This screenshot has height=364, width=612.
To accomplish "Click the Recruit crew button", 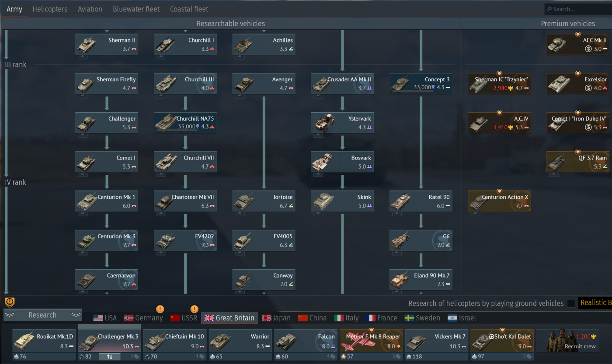I will point(568,341).
